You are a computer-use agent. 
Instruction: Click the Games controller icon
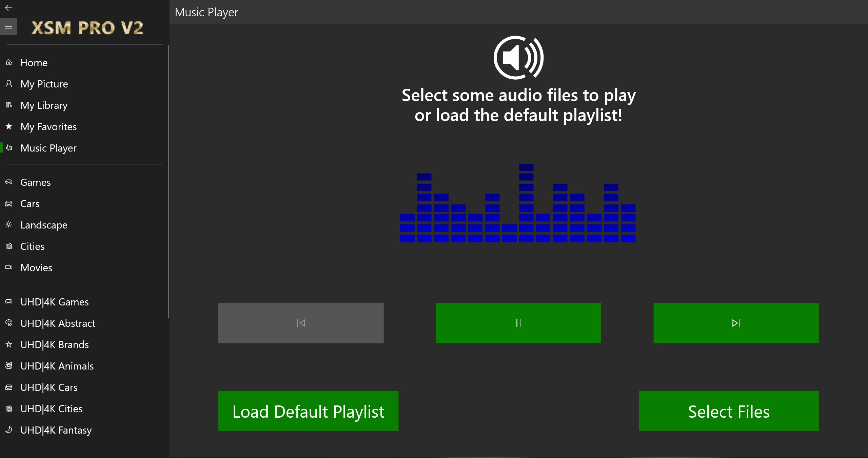click(x=9, y=182)
